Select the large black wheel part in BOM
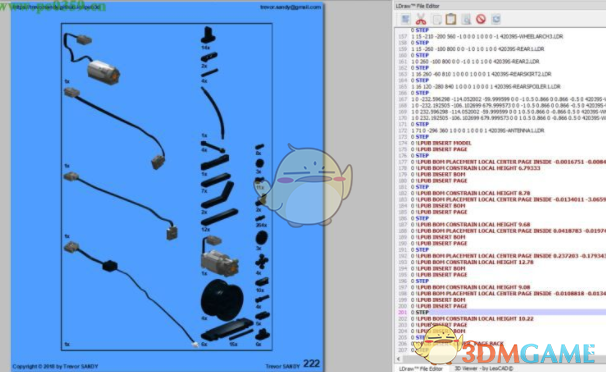606x372 pixels. tap(222, 300)
